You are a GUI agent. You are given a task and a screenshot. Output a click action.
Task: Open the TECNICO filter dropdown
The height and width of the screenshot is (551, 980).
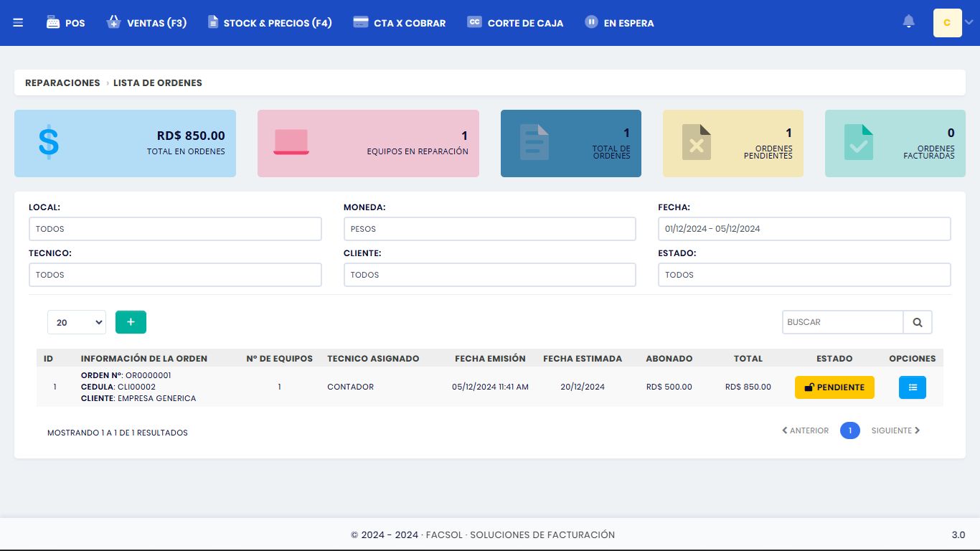[175, 275]
